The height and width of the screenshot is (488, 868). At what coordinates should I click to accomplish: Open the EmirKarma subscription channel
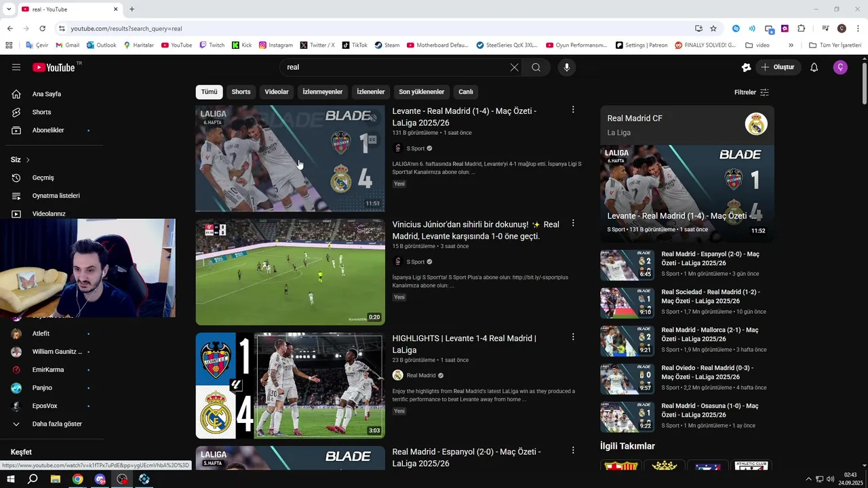47,370
